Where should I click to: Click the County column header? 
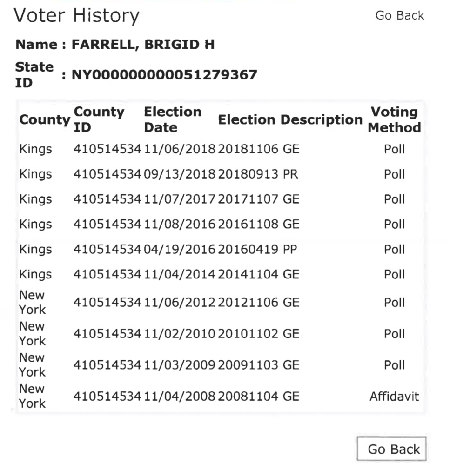(x=45, y=120)
